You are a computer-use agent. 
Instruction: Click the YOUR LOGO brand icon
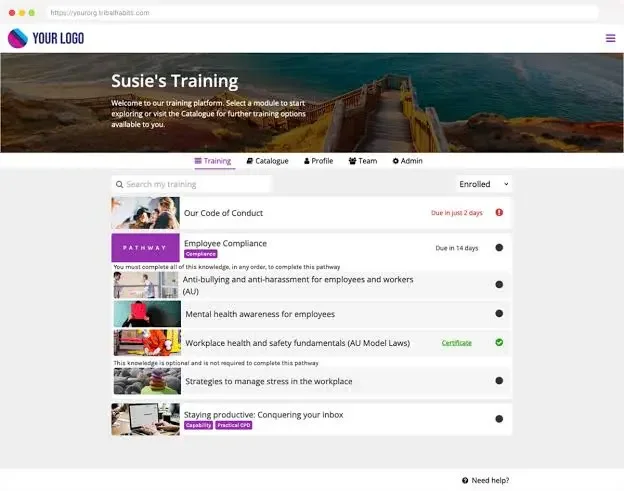[x=18, y=38]
